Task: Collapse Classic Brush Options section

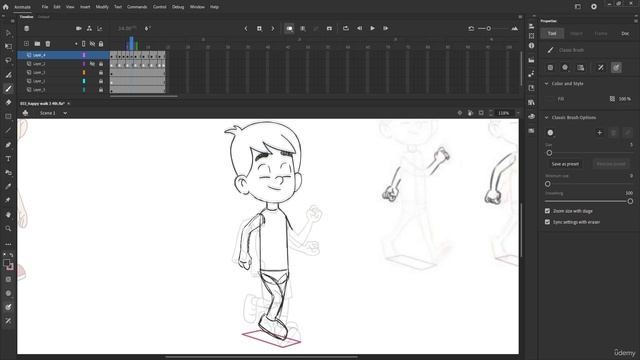Action: (547, 118)
